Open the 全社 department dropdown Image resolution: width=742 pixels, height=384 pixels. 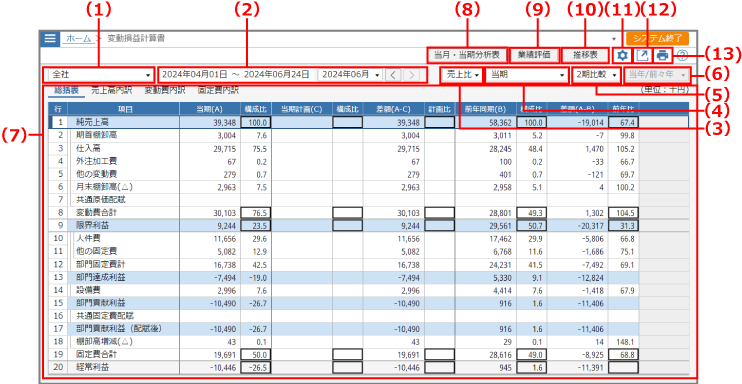click(x=100, y=75)
